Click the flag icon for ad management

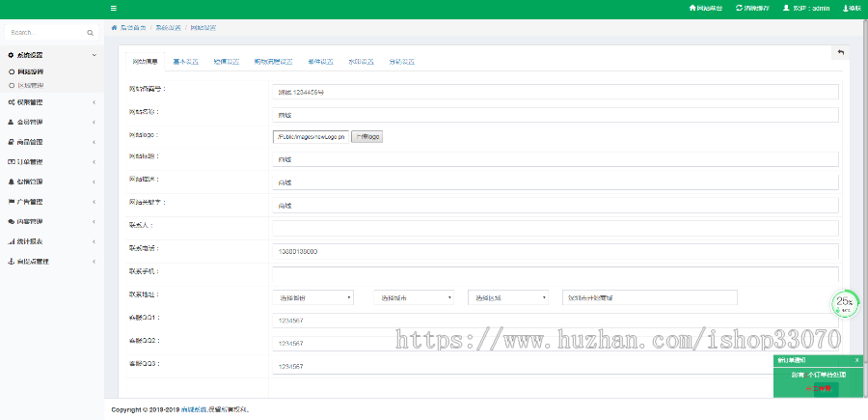(11, 202)
